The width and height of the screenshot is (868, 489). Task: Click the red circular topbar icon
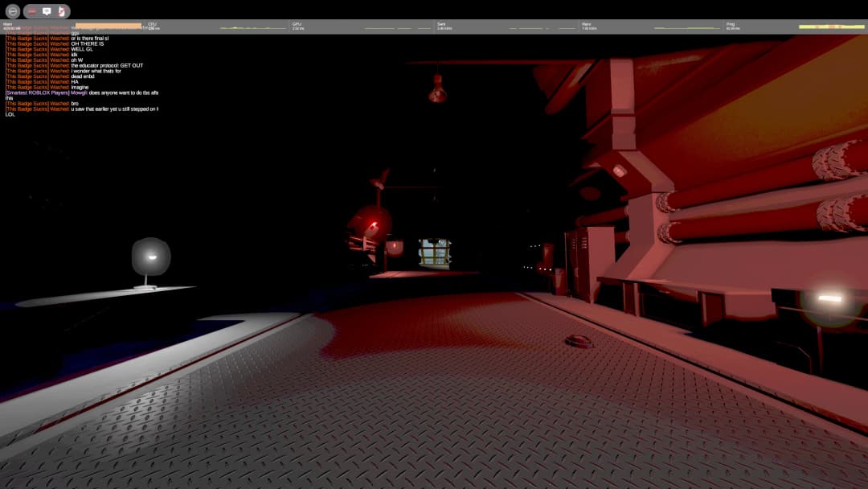(x=32, y=11)
